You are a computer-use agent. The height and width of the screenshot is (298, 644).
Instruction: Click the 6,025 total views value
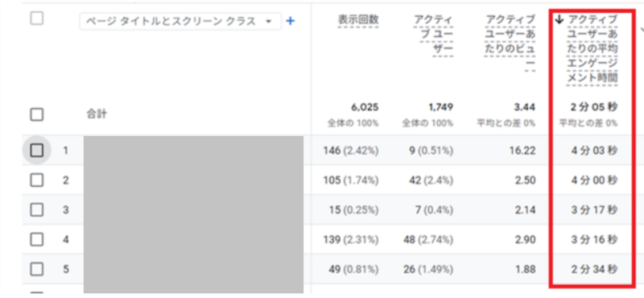click(x=365, y=107)
